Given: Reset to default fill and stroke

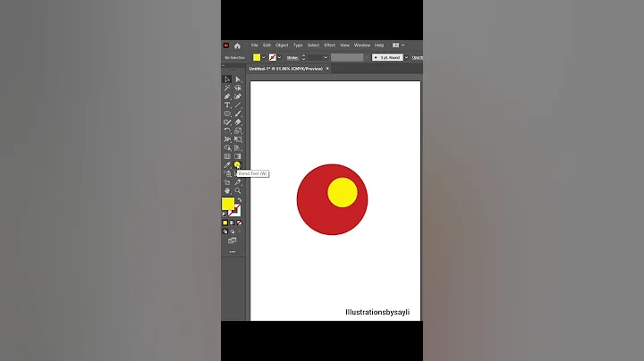Looking at the screenshot, I should (x=225, y=214).
